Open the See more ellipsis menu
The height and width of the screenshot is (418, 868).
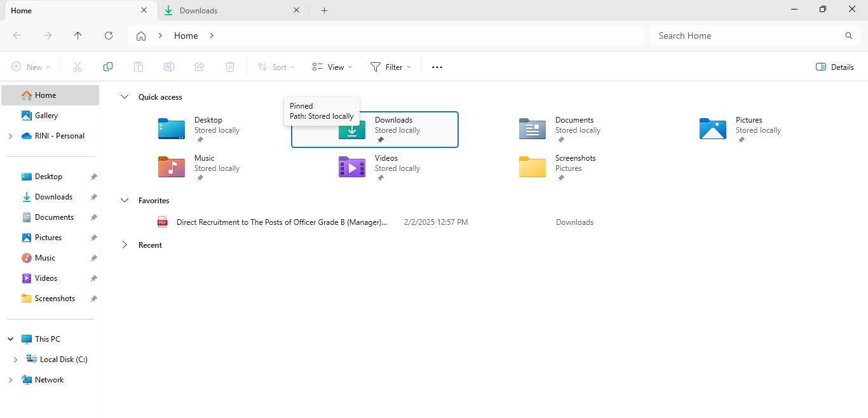tap(437, 67)
